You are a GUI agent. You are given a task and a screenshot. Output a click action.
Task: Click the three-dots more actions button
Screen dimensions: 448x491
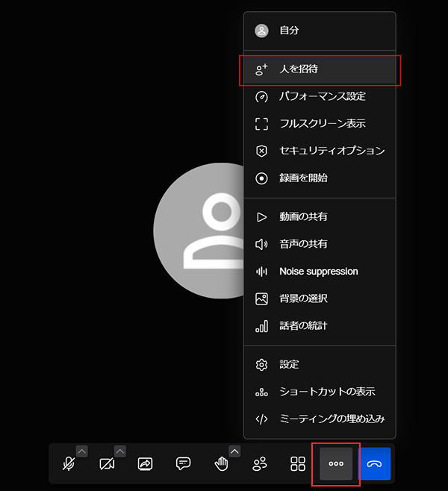click(x=336, y=464)
